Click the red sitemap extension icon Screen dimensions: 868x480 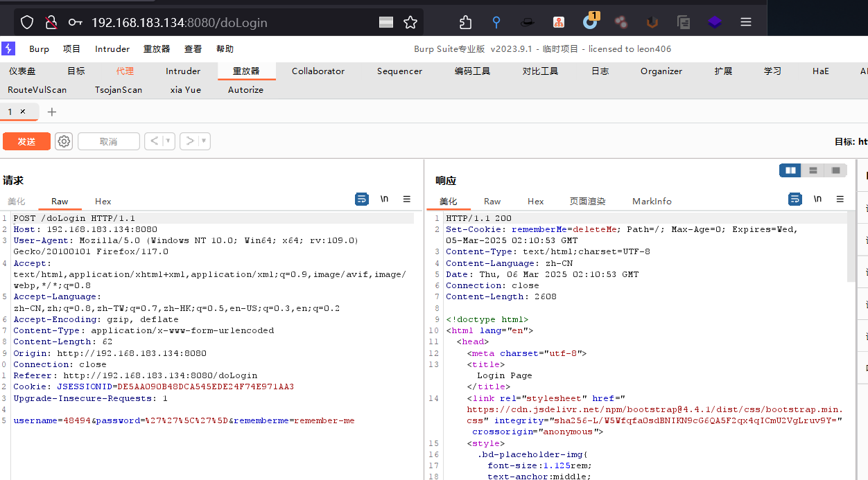(559, 22)
